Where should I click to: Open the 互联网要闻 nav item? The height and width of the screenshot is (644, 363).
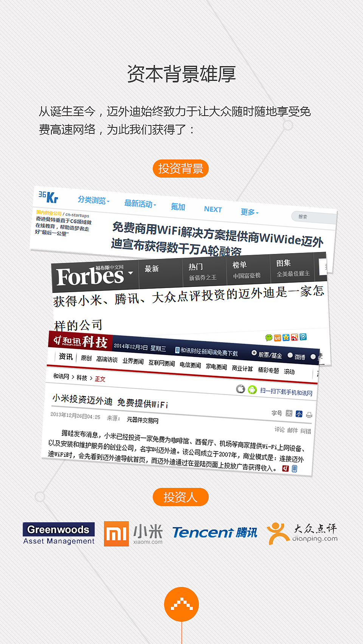[161, 363]
